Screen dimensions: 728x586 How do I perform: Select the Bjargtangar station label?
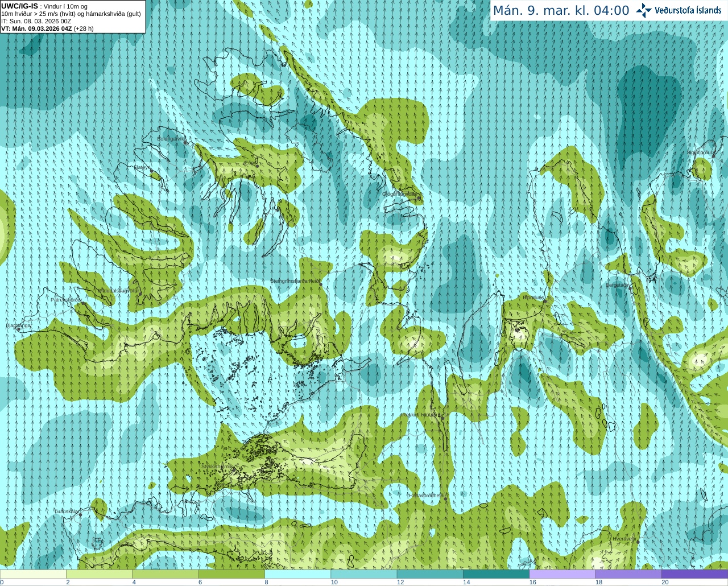pyautogui.click(x=19, y=325)
